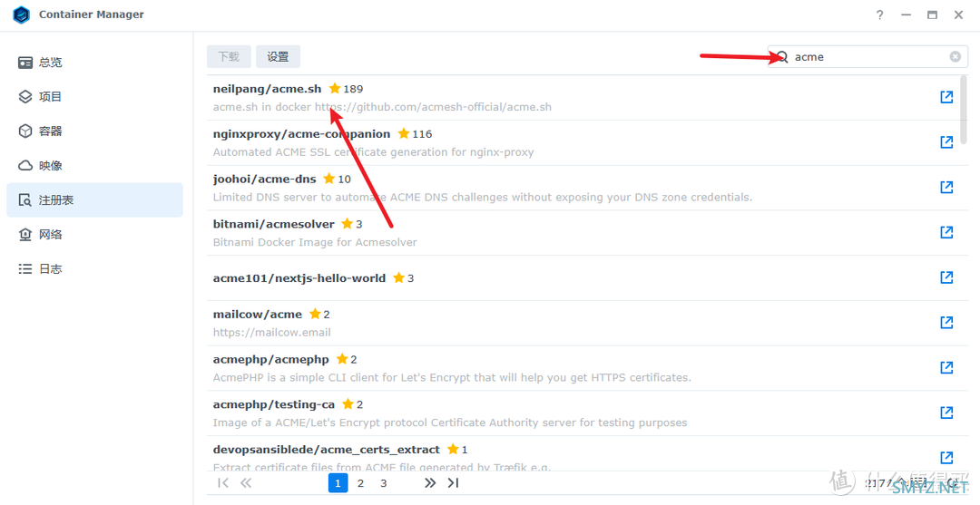980x505 pixels.
Task: Open external link for joohoi/acme-dns
Action: click(946, 187)
